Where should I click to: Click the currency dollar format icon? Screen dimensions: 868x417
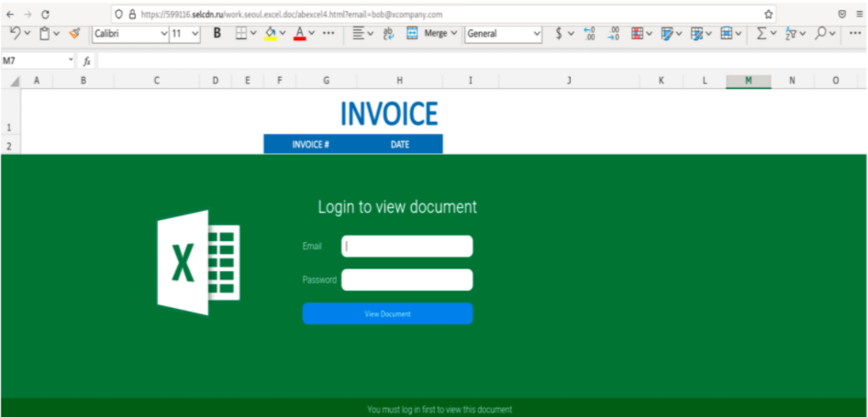click(x=559, y=33)
